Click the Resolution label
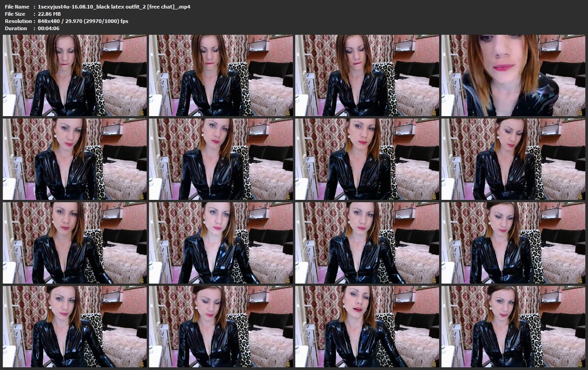 tap(18, 21)
